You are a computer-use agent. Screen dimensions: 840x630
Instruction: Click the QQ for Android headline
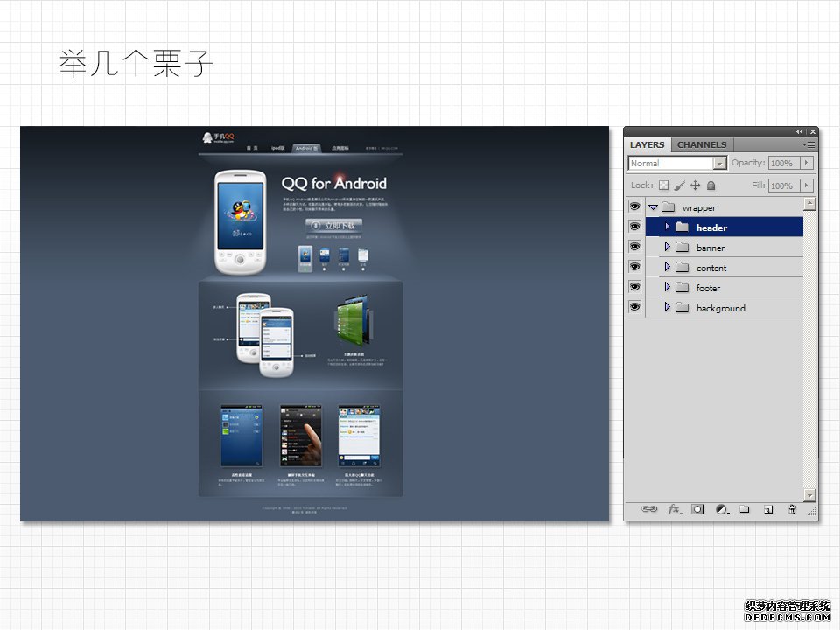[333, 183]
